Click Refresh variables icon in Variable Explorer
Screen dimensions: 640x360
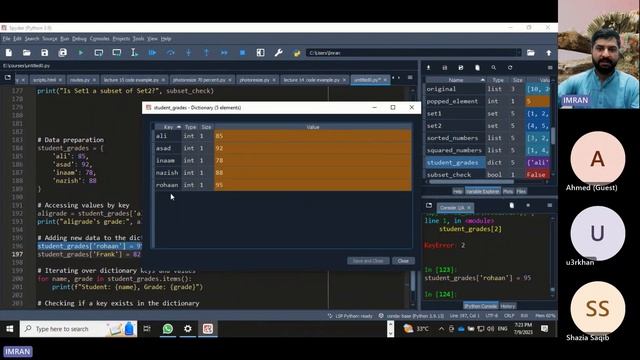pyautogui.click(x=510, y=68)
